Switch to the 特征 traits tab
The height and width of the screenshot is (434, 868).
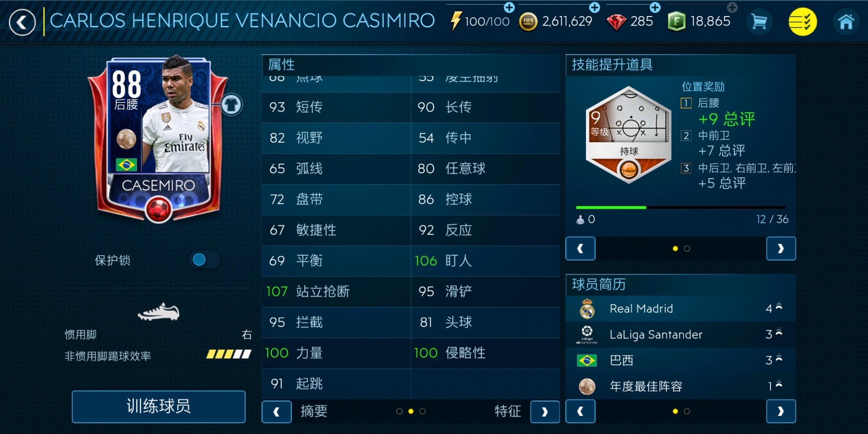(x=507, y=411)
